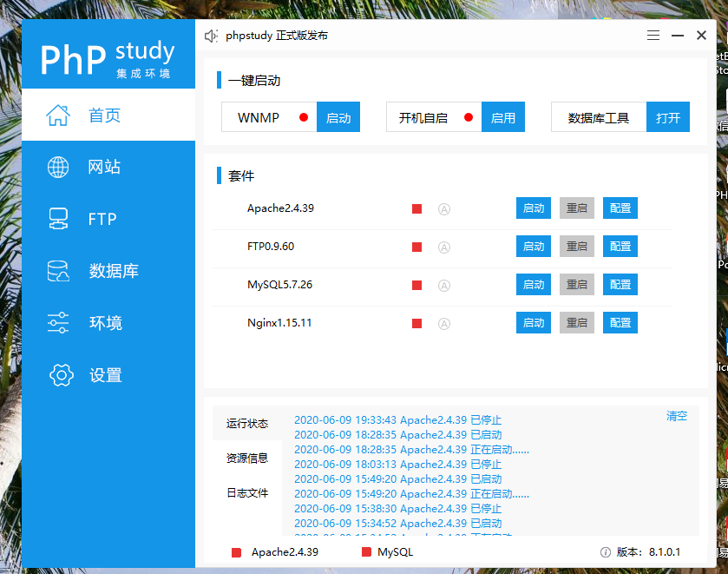
Task: Click the Apache2.4.39 red status square
Action: click(416, 208)
